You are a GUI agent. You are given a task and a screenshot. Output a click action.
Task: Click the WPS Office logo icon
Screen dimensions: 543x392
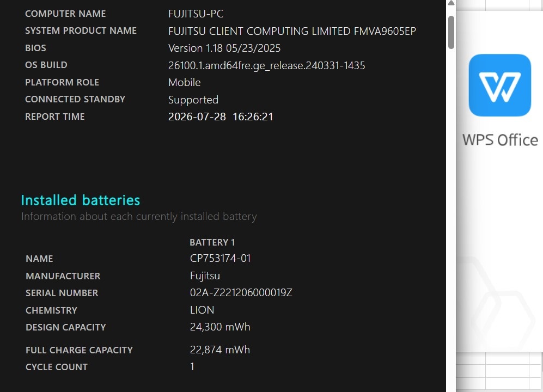pos(500,85)
